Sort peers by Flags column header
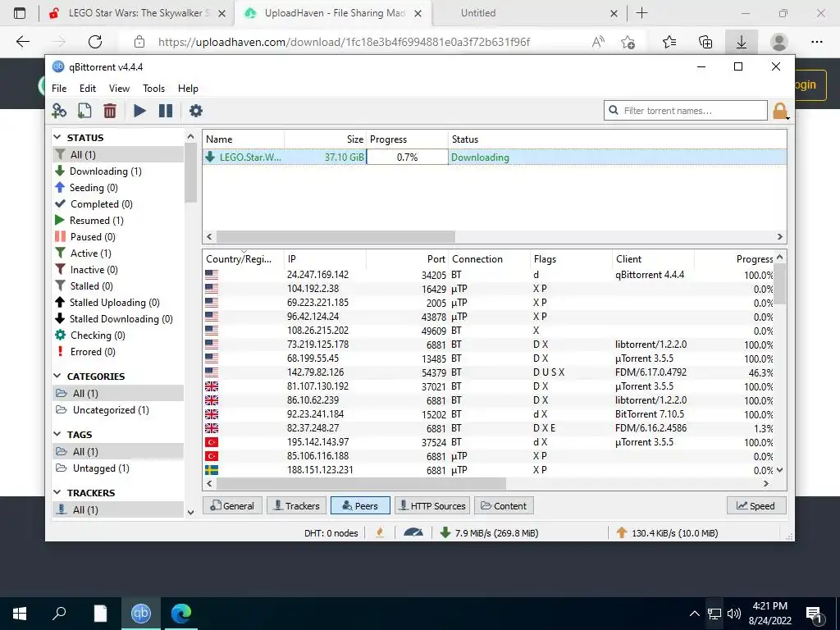The height and width of the screenshot is (630, 840). coord(571,259)
